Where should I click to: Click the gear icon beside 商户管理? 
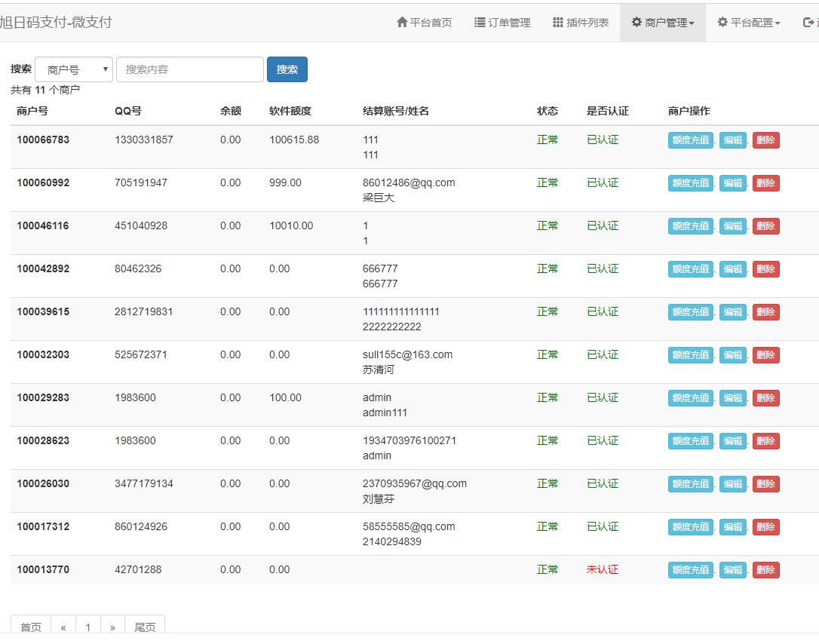[x=636, y=23]
